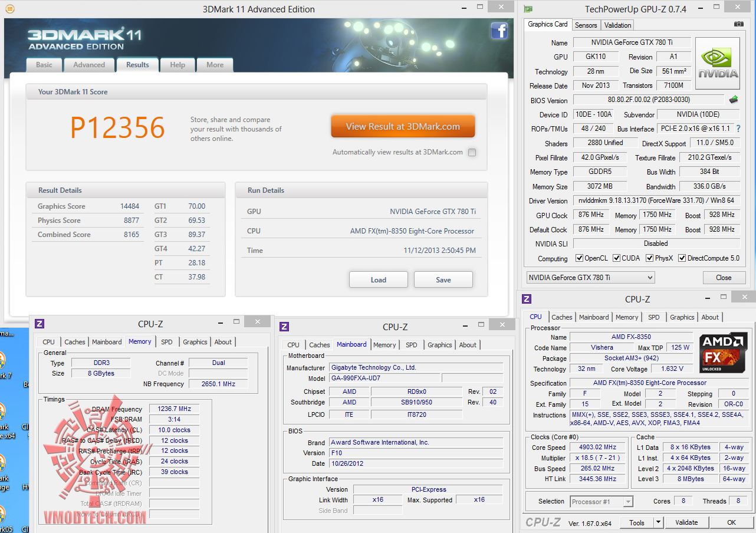This screenshot has height=533, width=756.
Task: Click the Save button in Run Details
Action: [443, 279]
